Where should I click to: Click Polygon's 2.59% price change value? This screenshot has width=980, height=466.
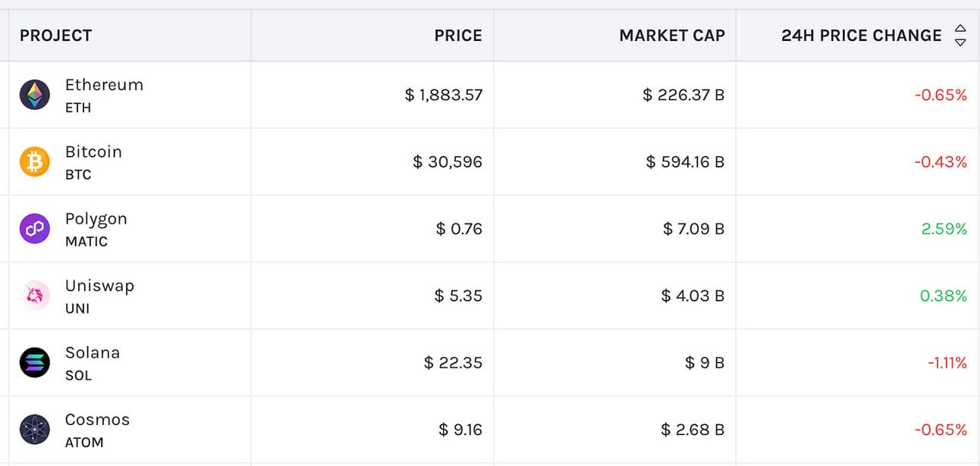pyautogui.click(x=944, y=229)
